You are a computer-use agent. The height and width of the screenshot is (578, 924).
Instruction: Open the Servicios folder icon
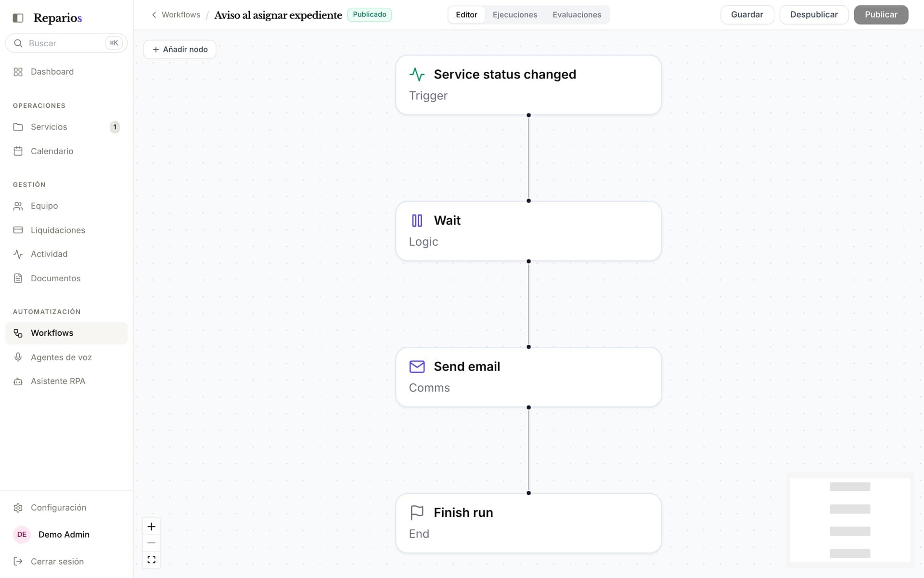point(18,127)
